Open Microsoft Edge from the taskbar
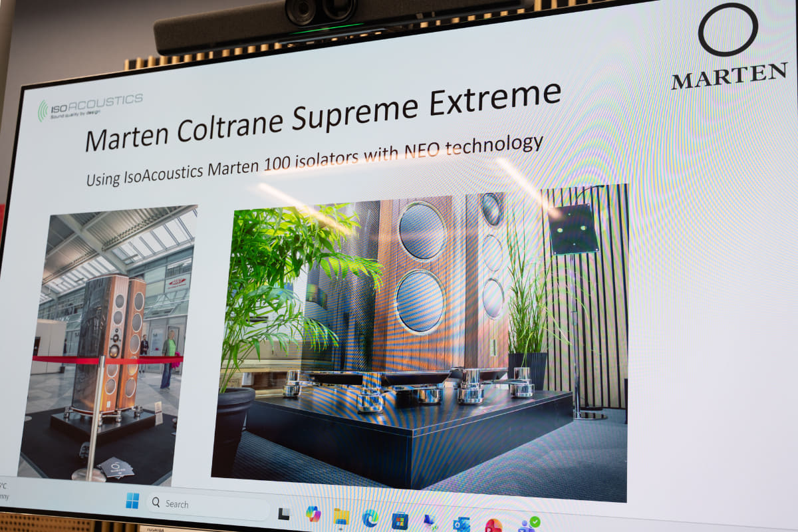Image resolution: width=798 pixels, height=532 pixels. [x=370, y=517]
